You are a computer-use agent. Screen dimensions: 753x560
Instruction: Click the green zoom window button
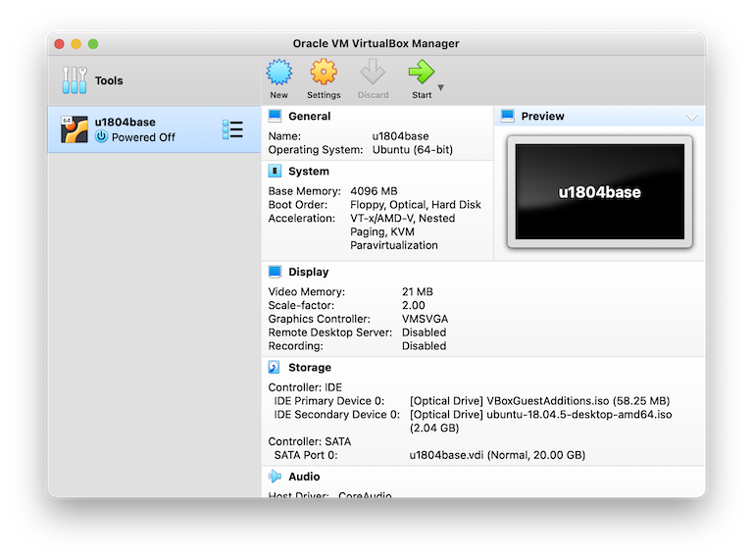coord(93,44)
